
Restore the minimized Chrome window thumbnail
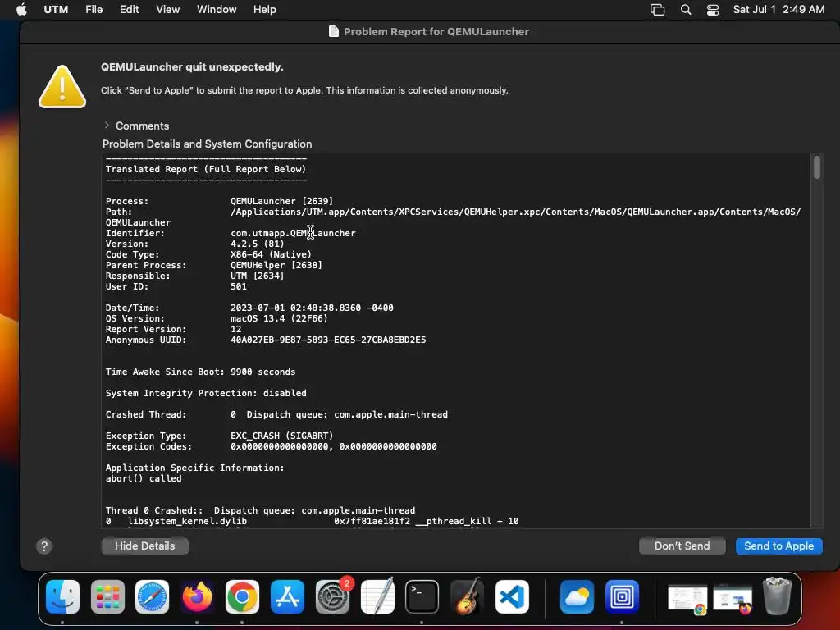pos(687,599)
